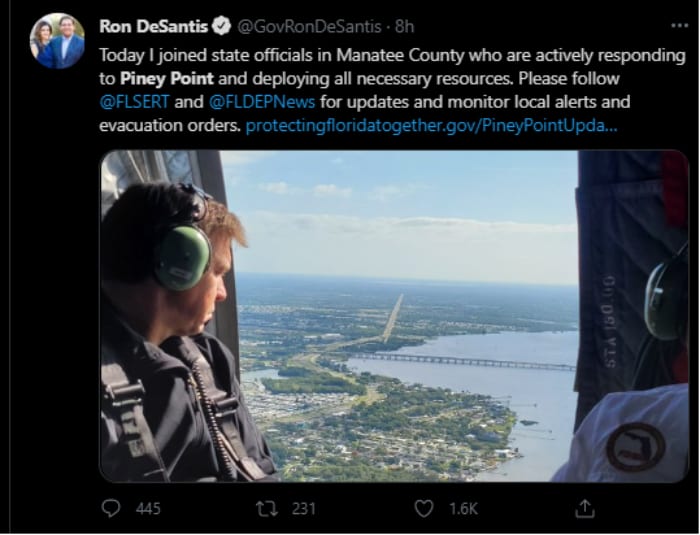Click the 231 retweets count
Viewport: 700px width, 535px height.
[304, 509]
